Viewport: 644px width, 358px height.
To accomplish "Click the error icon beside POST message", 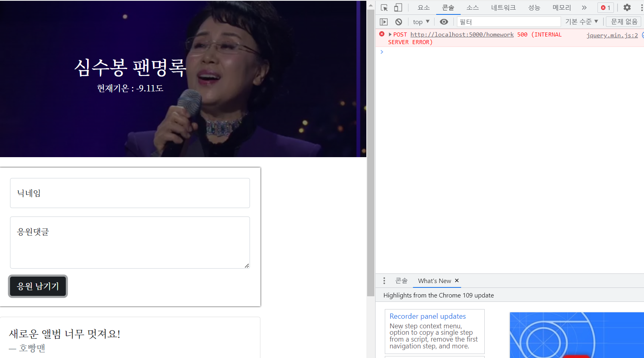I will [x=382, y=34].
